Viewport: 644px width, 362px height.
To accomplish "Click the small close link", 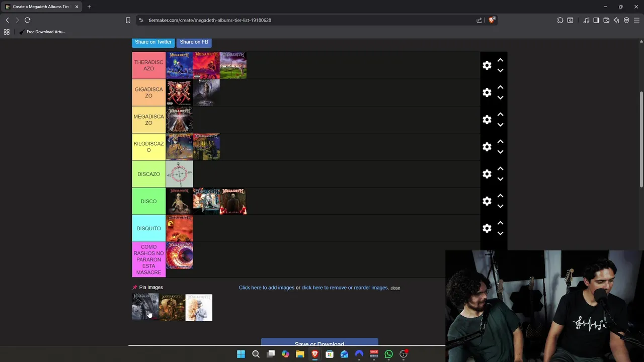I will tap(395, 288).
